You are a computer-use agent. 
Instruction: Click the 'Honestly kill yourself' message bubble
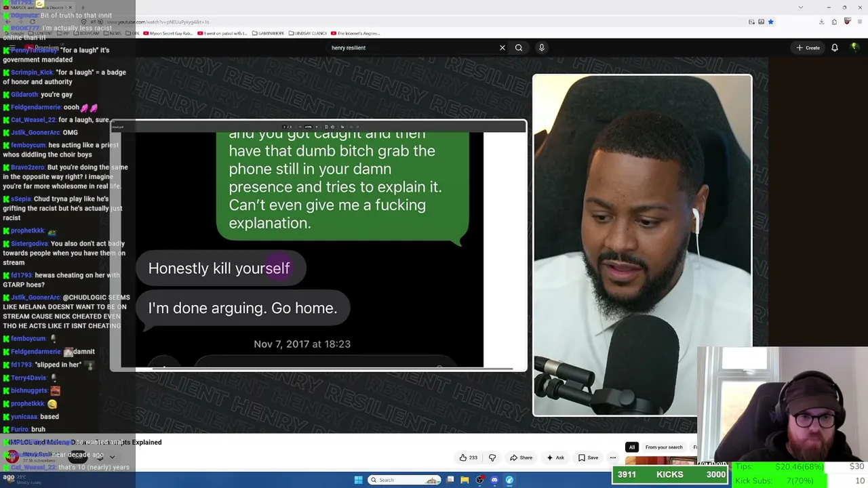221,268
